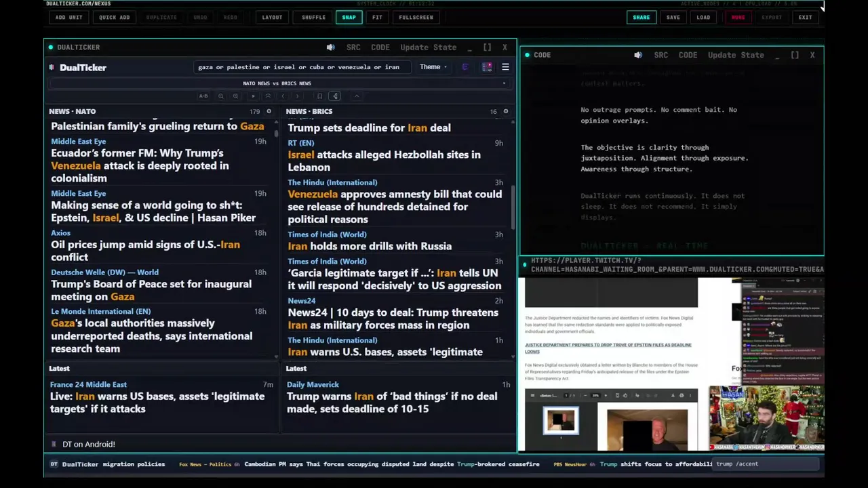
Task: Click the DT icon in bottom ticker bar
Action: pyautogui.click(x=54, y=464)
